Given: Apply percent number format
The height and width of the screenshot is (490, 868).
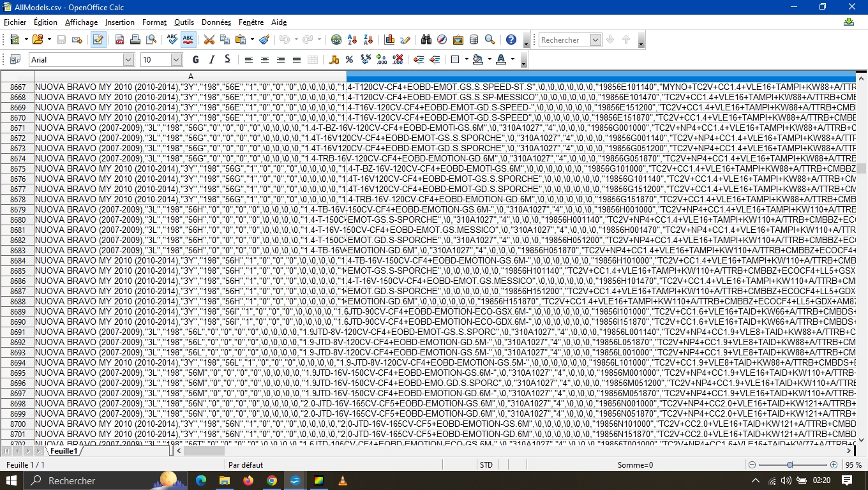Looking at the screenshot, I should click(x=349, y=59).
